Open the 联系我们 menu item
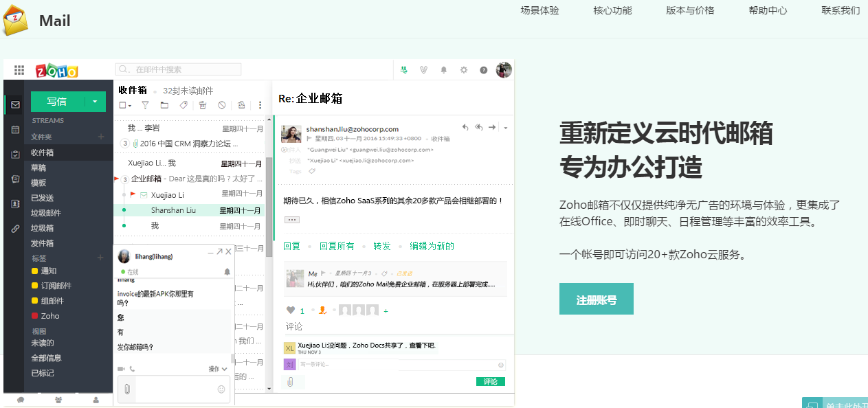 coord(841,10)
